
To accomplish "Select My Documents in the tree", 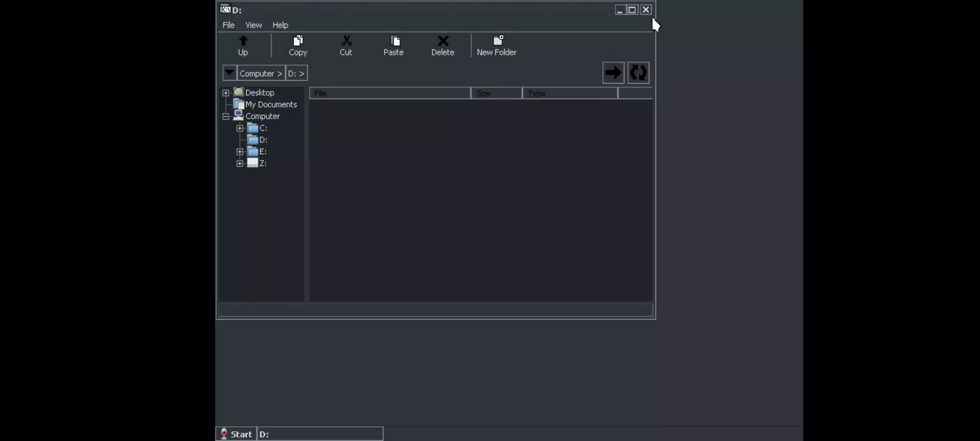I will (x=271, y=104).
